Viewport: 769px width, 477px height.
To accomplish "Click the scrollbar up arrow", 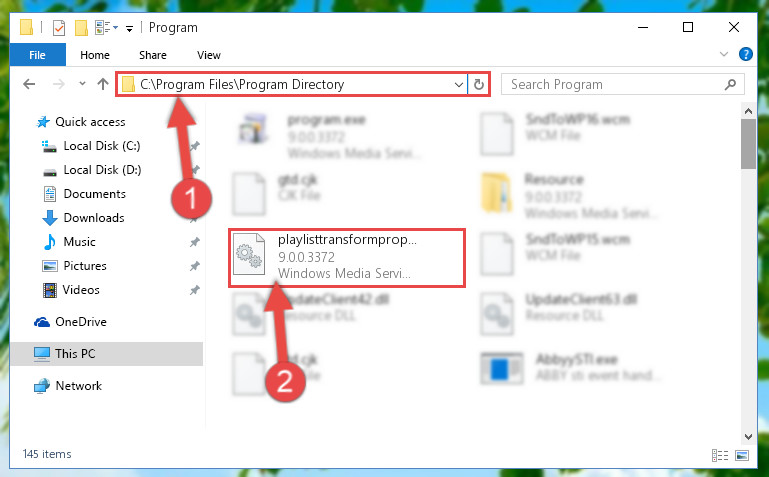I will pos(748,111).
